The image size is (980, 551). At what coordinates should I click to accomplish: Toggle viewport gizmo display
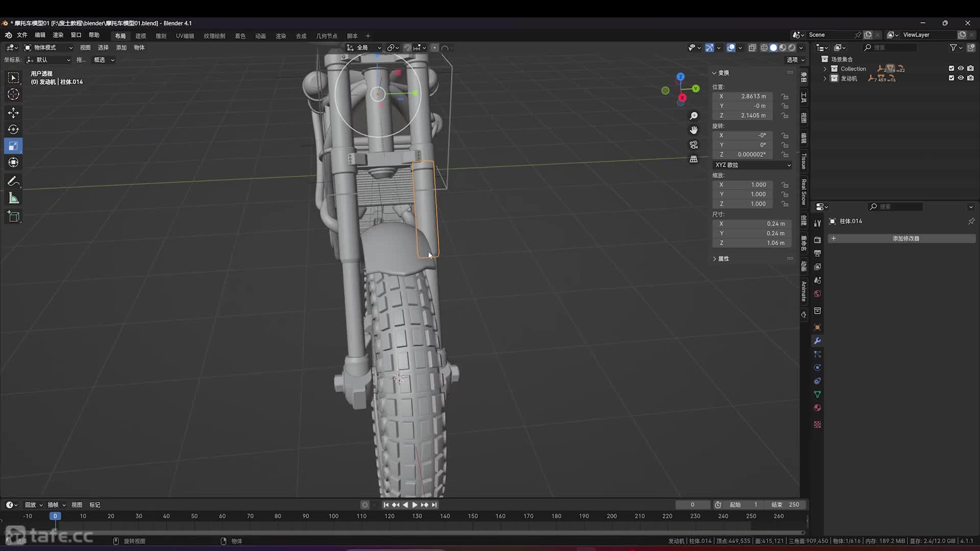[x=709, y=47]
